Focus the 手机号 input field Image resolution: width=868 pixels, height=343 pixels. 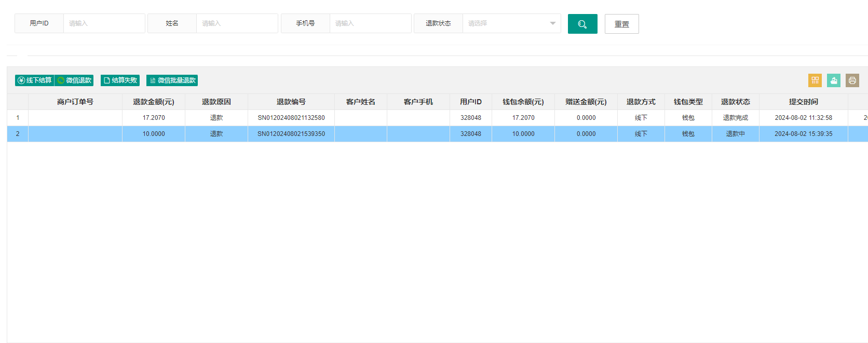click(370, 23)
